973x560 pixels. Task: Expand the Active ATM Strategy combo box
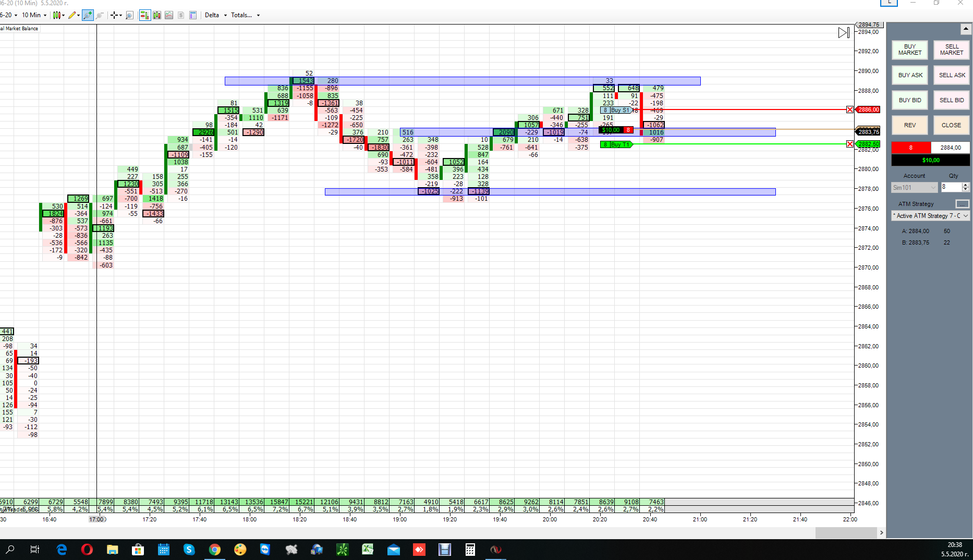(931, 215)
